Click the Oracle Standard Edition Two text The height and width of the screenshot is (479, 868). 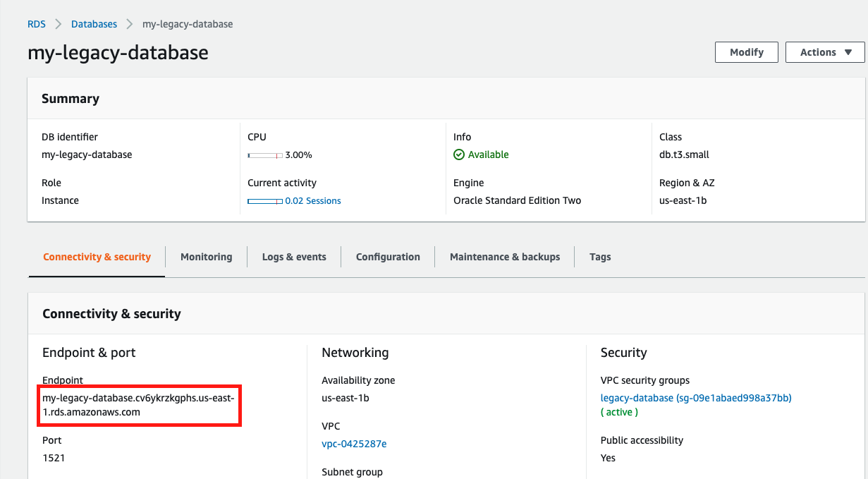click(517, 200)
